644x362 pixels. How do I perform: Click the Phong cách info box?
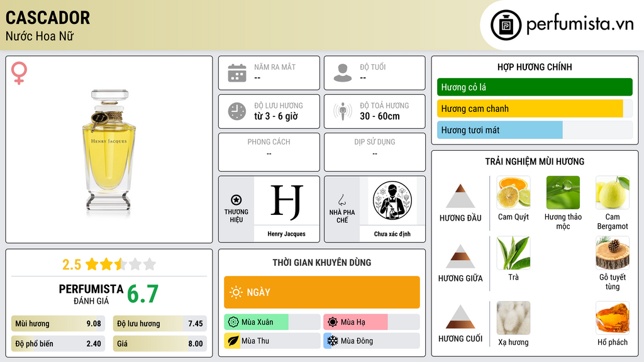(269, 152)
